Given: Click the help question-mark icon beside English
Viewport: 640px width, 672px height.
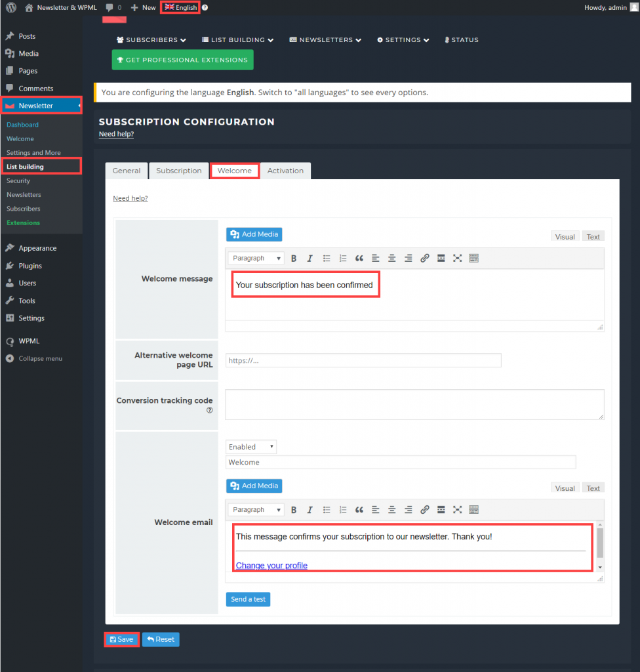Looking at the screenshot, I should point(205,7).
